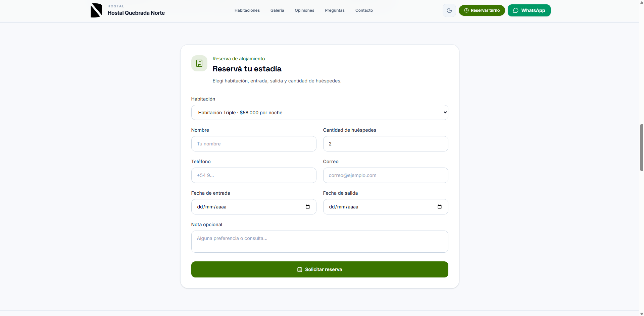The width and height of the screenshot is (644, 316).
Task: Go to Habitaciones section in nav
Action: pyautogui.click(x=247, y=10)
